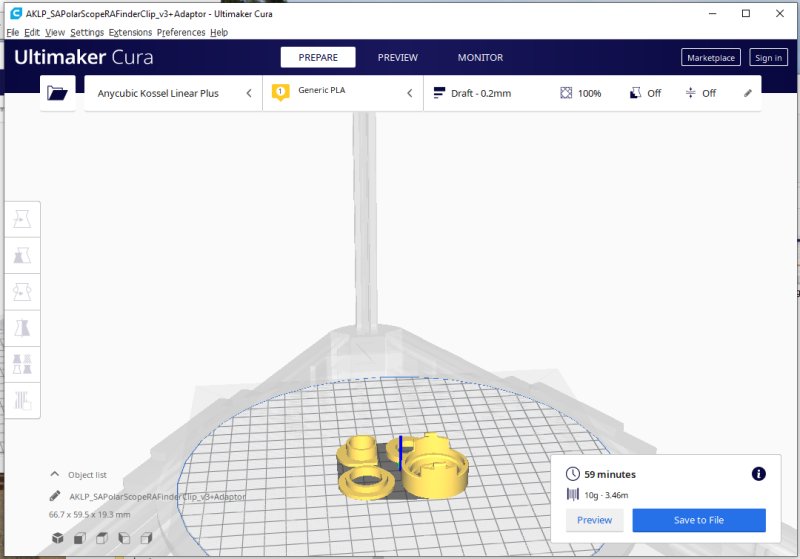The height and width of the screenshot is (559, 800).
Task: Click the 59 minutes time estimate
Action: [x=610, y=474]
